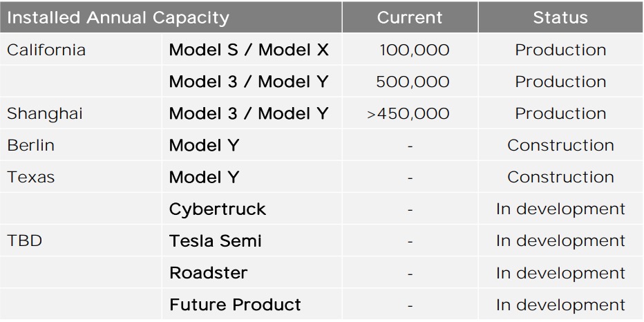Click the Model S / Model X cell
Screen dimensions: 644x322
click(x=249, y=50)
